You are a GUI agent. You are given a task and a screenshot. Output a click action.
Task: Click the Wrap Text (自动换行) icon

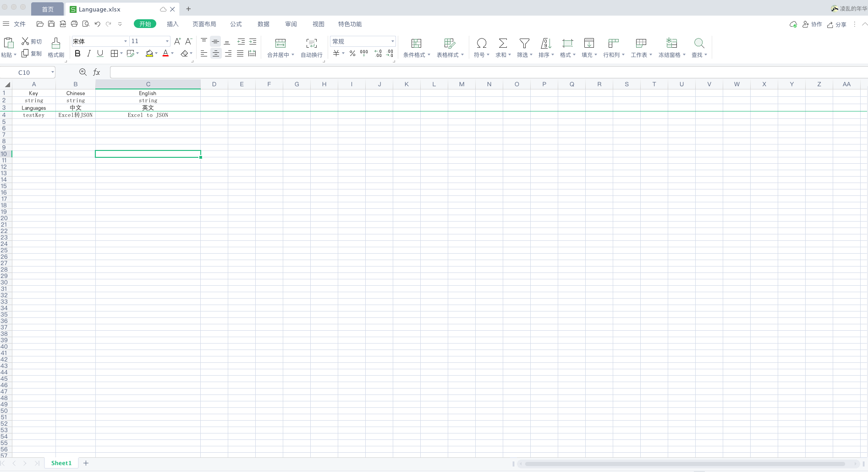click(311, 44)
